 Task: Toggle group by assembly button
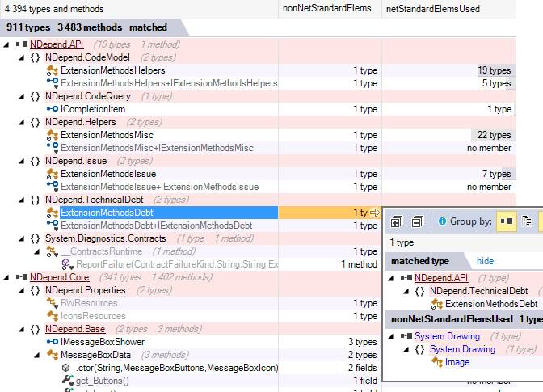[x=506, y=221]
